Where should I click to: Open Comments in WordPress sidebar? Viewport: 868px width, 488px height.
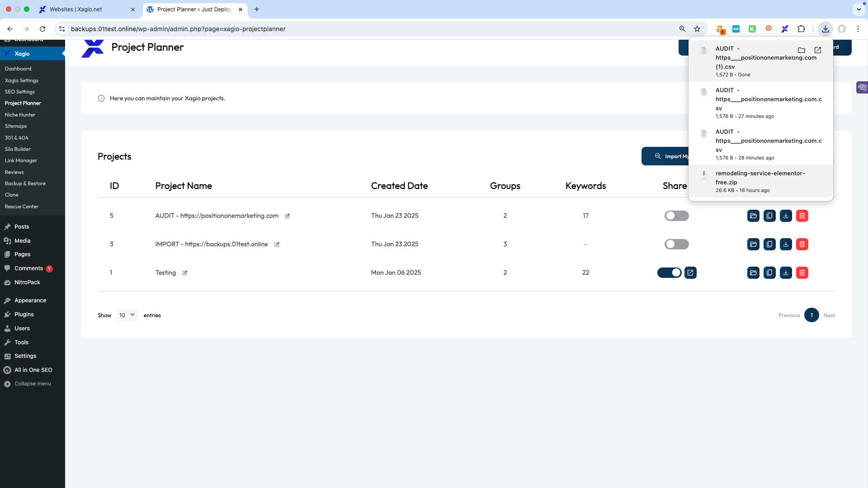point(28,268)
